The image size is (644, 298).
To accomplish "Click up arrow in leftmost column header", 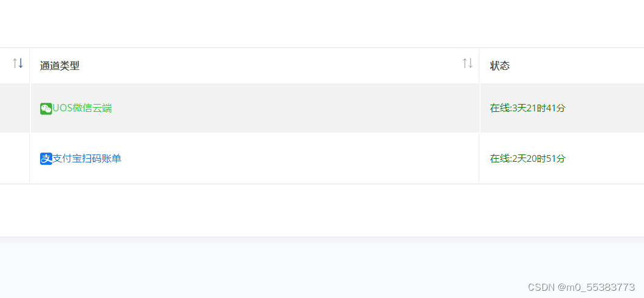I will click(15, 63).
